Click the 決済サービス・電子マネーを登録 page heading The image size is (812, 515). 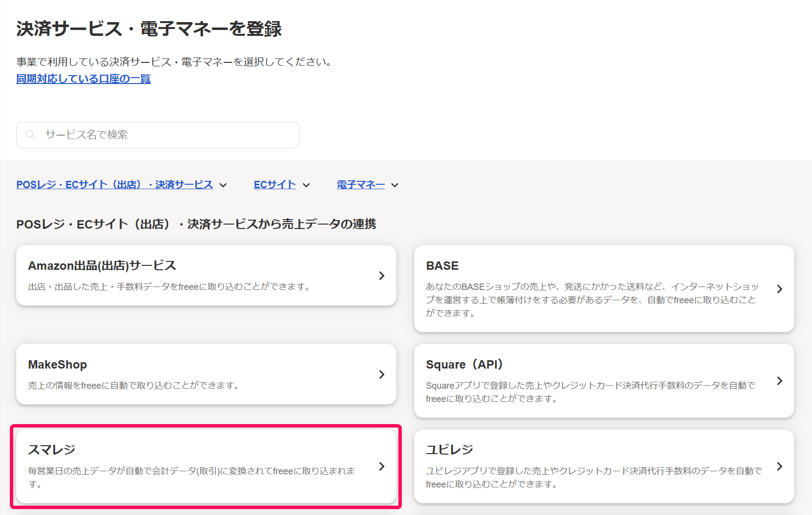tap(149, 29)
